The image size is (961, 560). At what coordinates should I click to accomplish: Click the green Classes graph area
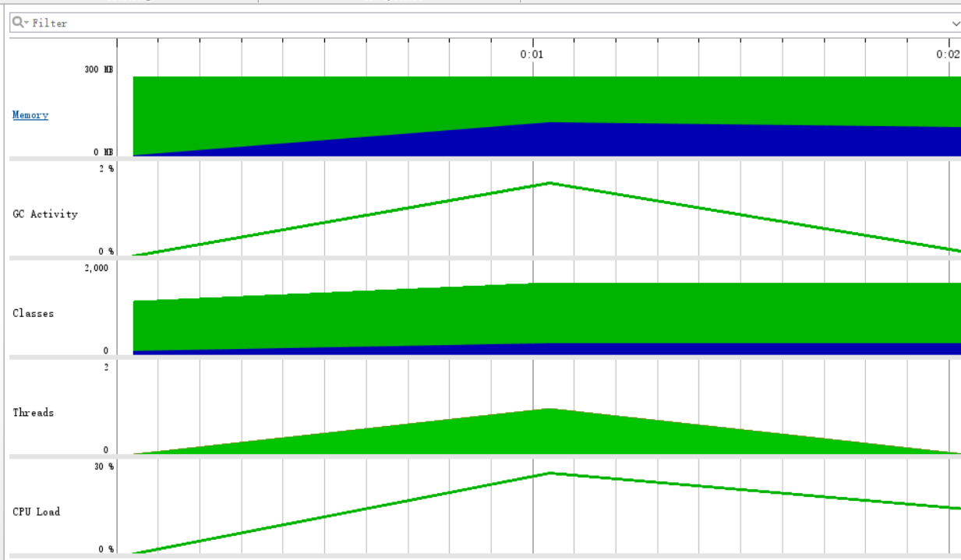tap(546, 313)
